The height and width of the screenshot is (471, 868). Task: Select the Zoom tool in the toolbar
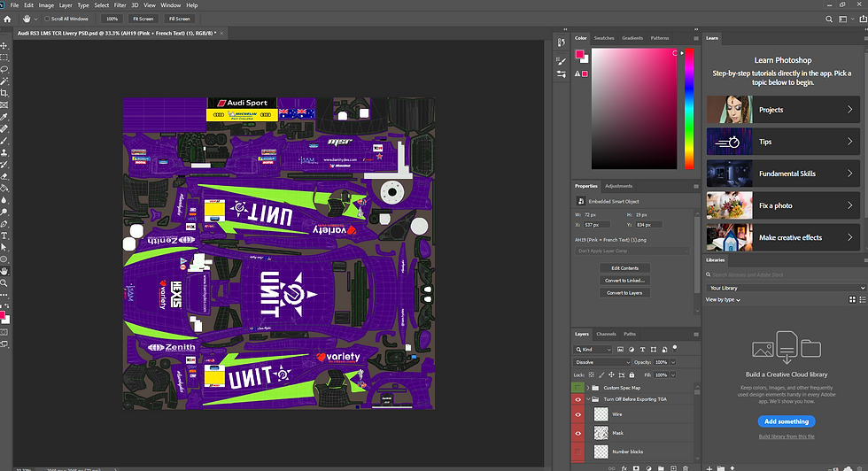(4, 282)
